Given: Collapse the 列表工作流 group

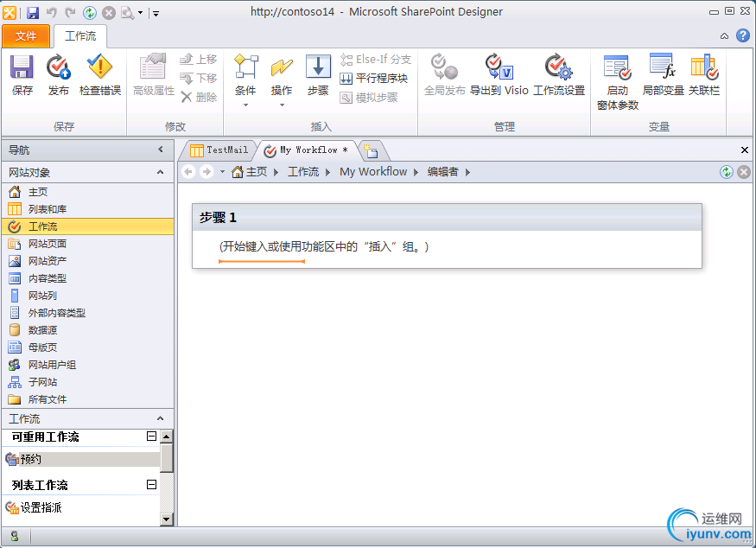Looking at the screenshot, I should click(151, 484).
